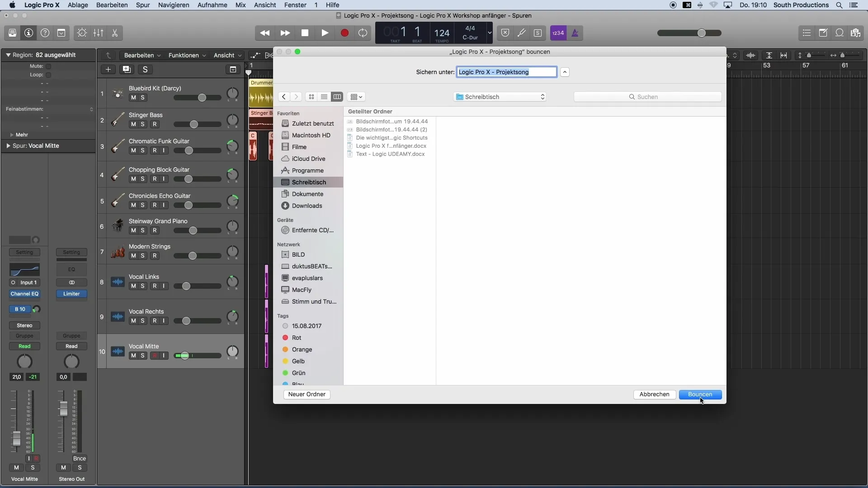This screenshot has width=868, height=488.
Task: Click the Channel EQ plug-in slot
Action: (x=24, y=294)
